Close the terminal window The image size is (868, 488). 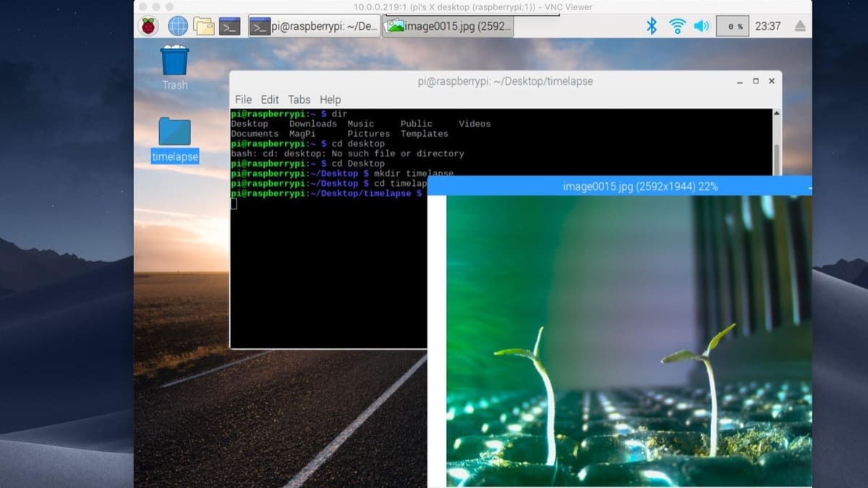[772, 81]
